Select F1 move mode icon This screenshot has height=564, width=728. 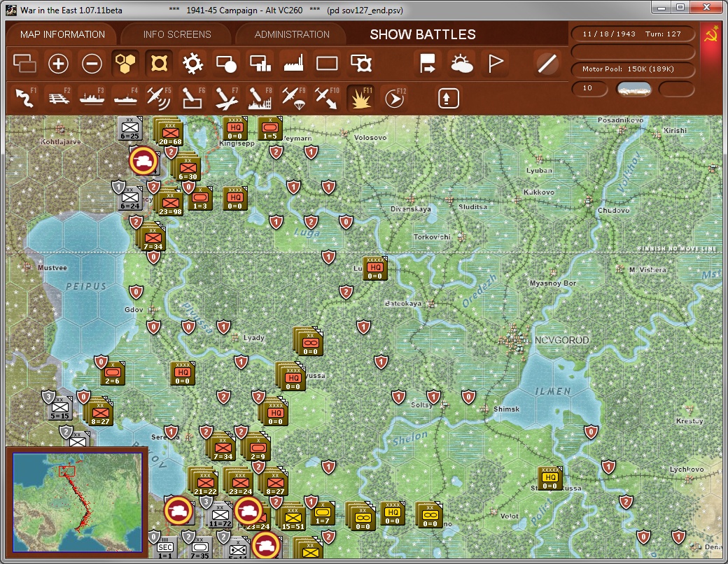pyautogui.click(x=25, y=98)
